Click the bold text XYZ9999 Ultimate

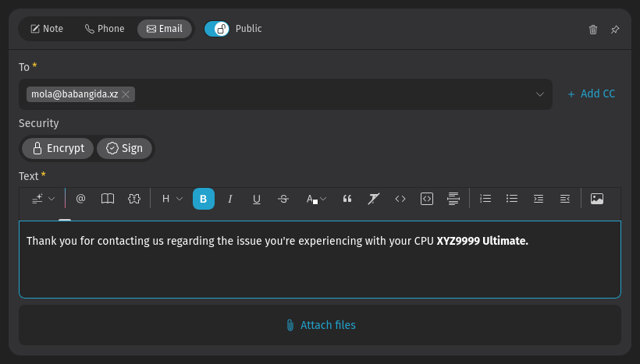[x=482, y=242]
